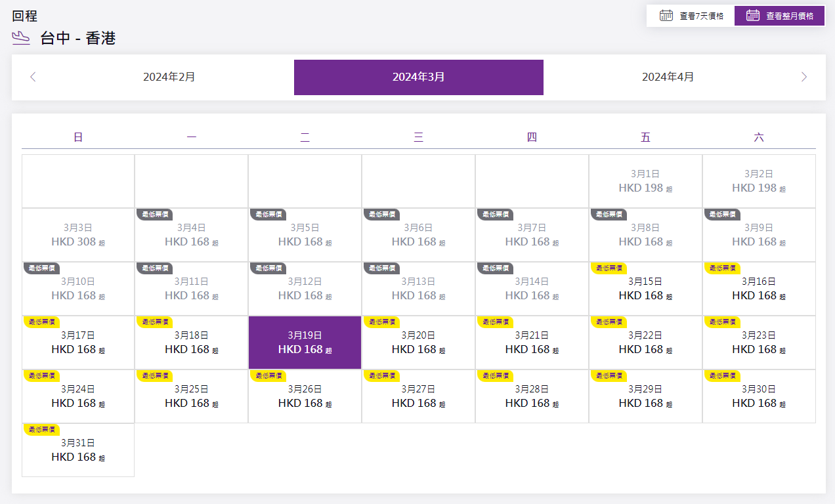Screen dimensions: 835x504
Task: Click the yellow 最低票價 badge on 3月15日
Action: click(x=609, y=268)
